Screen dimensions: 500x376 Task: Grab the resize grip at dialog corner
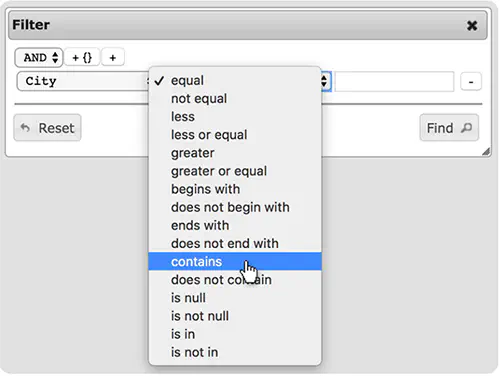point(486,152)
